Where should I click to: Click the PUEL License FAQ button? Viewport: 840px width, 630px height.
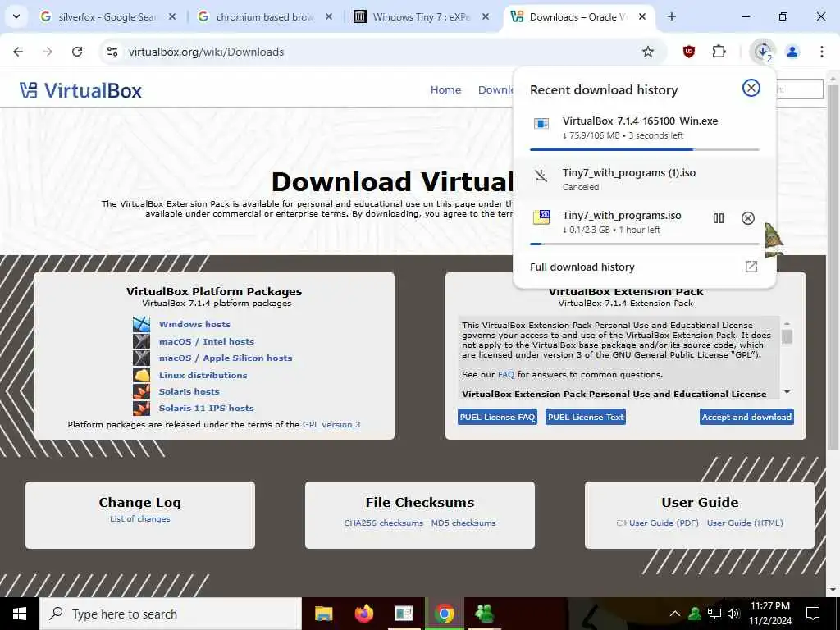tap(497, 417)
